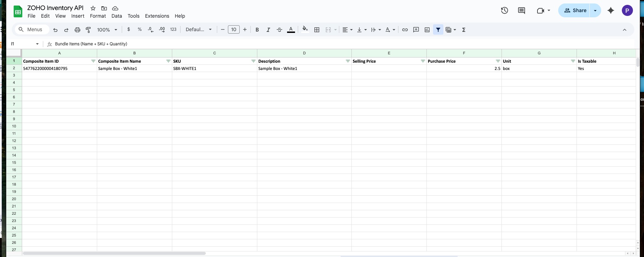The height and width of the screenshot is (257, 644).
Task: Open filter for Selling Price column
Action: click(x=423, y=61)
